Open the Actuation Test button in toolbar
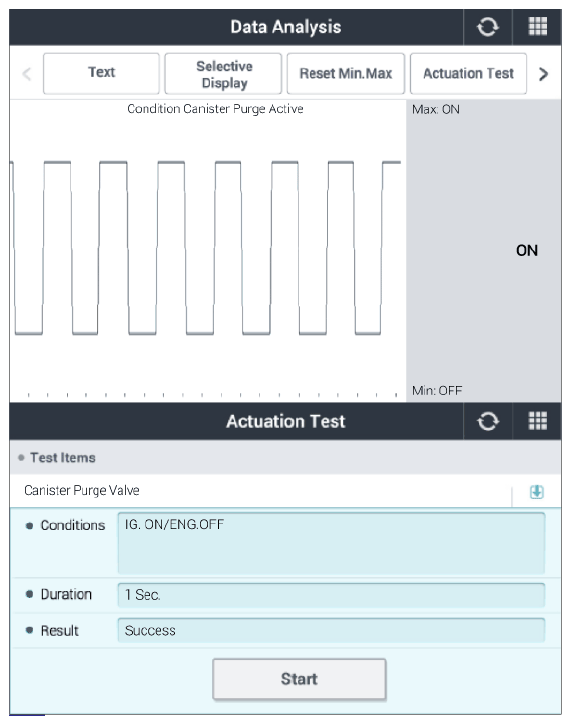Viewport: 571px width, 725px height. pyautogui.click(x=468, y=74)
